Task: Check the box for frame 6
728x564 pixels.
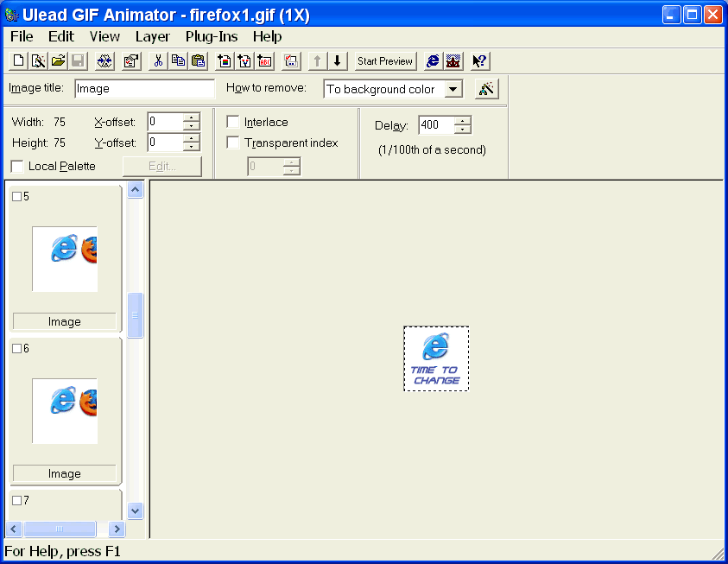Action: click(x=16, y=348)
